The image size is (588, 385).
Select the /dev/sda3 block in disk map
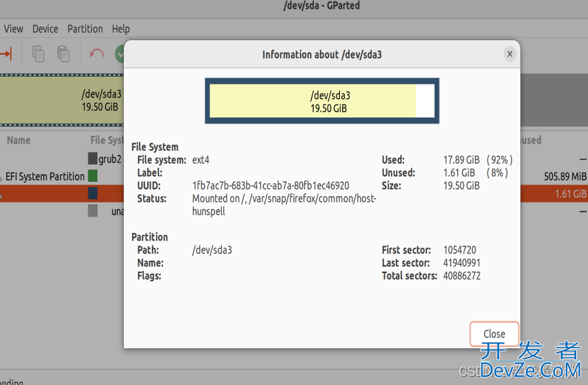coord(62,100)
